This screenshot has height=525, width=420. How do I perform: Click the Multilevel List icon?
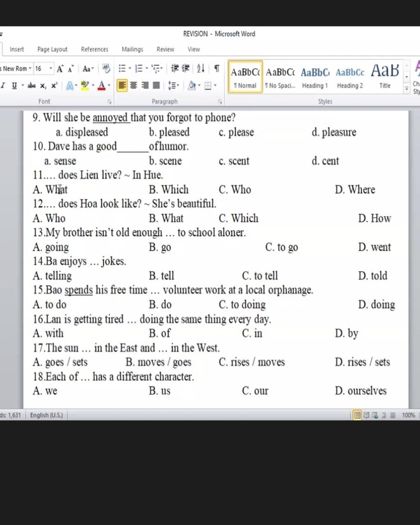155,68
